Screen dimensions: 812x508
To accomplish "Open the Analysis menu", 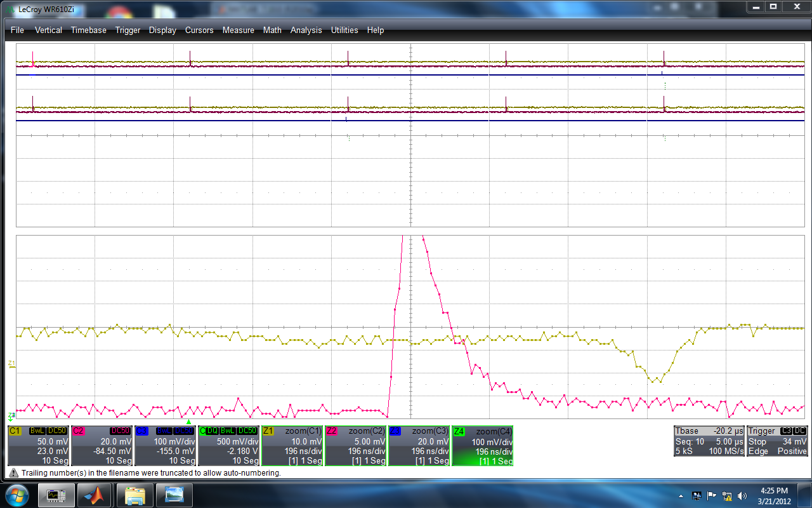I will pos(306,30).
